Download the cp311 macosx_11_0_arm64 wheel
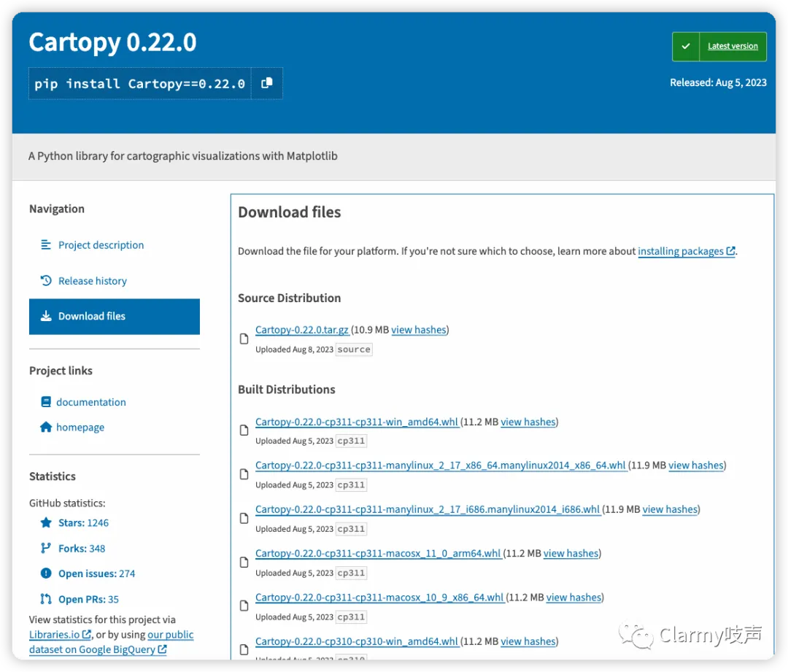The width and height of the screenshot is (788, 672). (379, 553)
